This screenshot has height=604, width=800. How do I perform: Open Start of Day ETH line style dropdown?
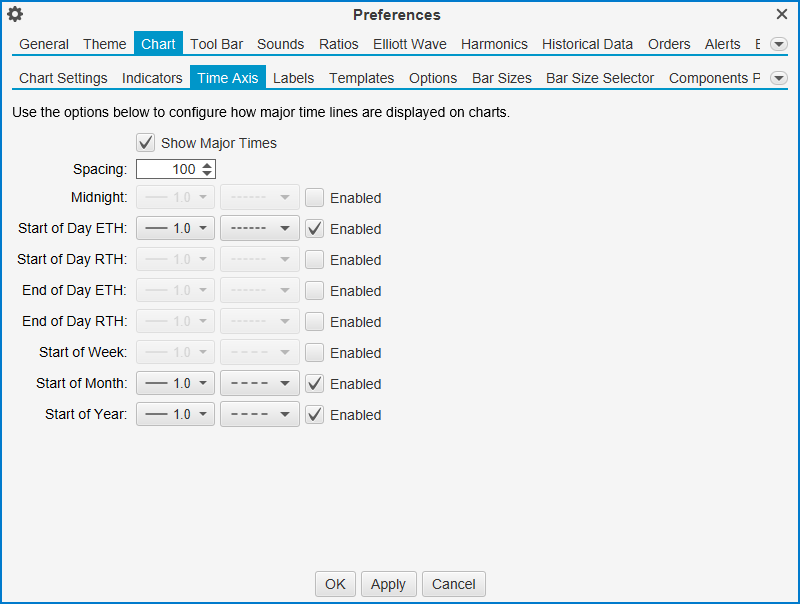[x=259, y=229]
